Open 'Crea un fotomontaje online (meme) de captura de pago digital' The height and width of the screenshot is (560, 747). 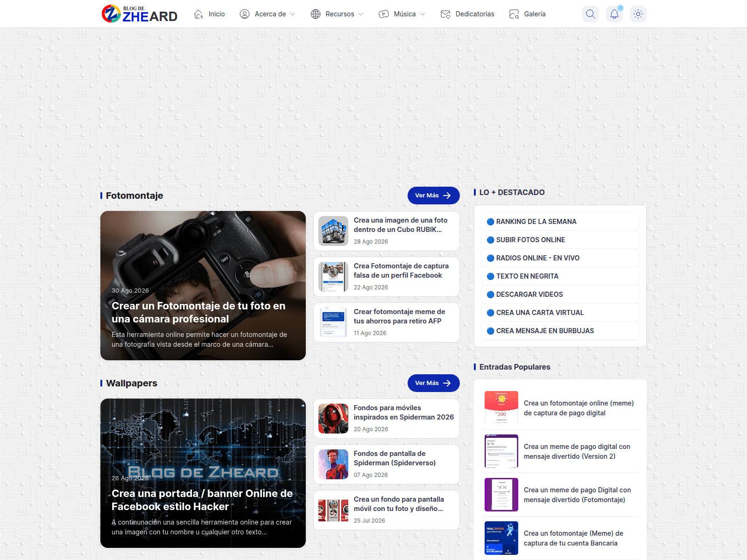tap(579, 408)
